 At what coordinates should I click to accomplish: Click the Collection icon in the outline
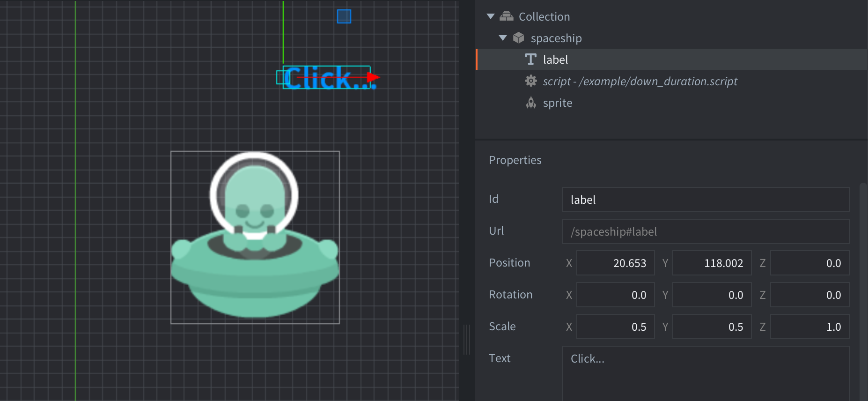pos(507,16)
